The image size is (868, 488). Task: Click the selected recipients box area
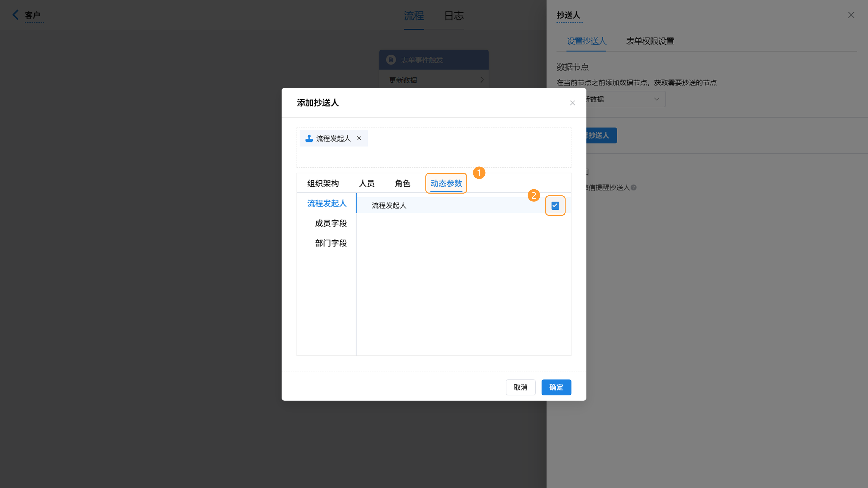(434, 148)
